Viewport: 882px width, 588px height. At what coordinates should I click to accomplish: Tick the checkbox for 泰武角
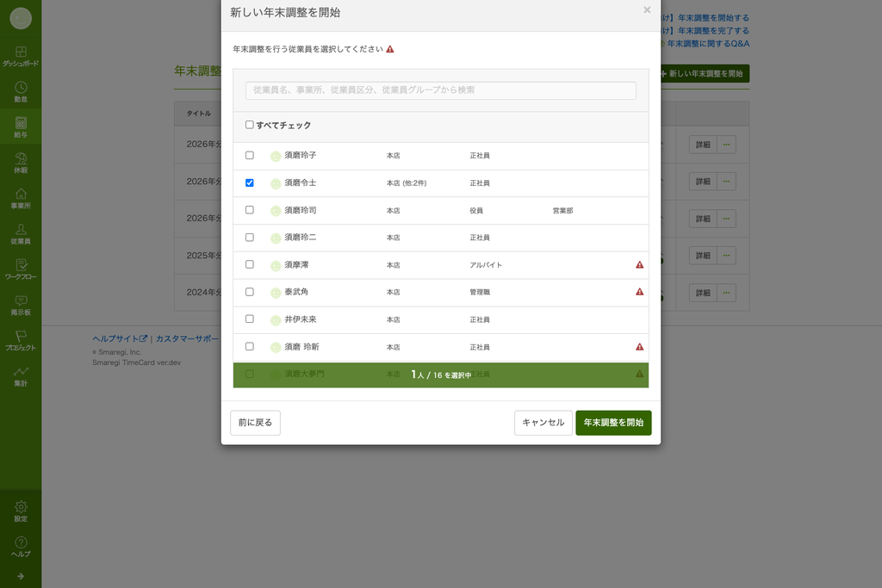(x=249, y=292)
